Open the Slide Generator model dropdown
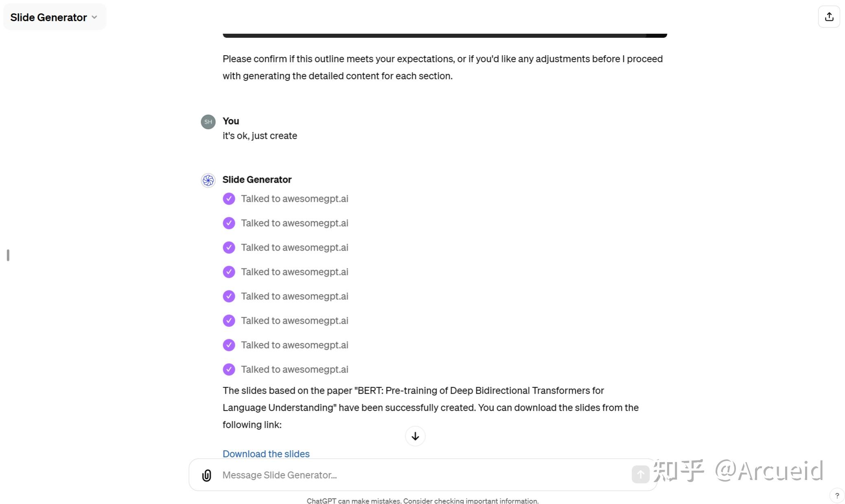This screenshot has height=504, width=845. tap(94, 17)
